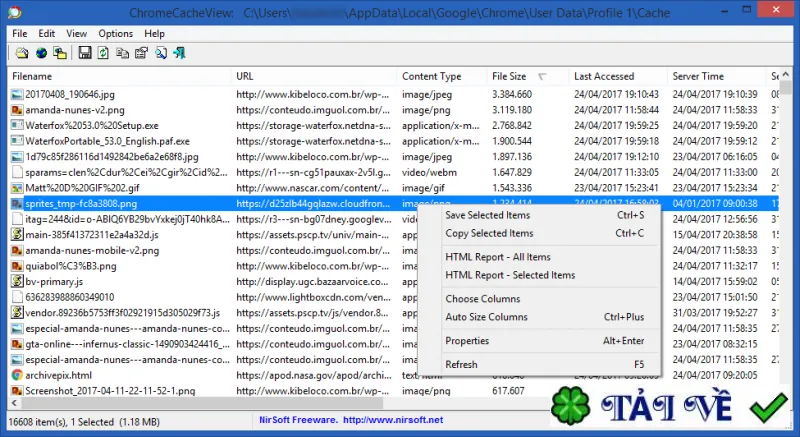Select the sparams=clen%2Cdur%2Cei row filename
800x437 pixels.
coord(126,172)
